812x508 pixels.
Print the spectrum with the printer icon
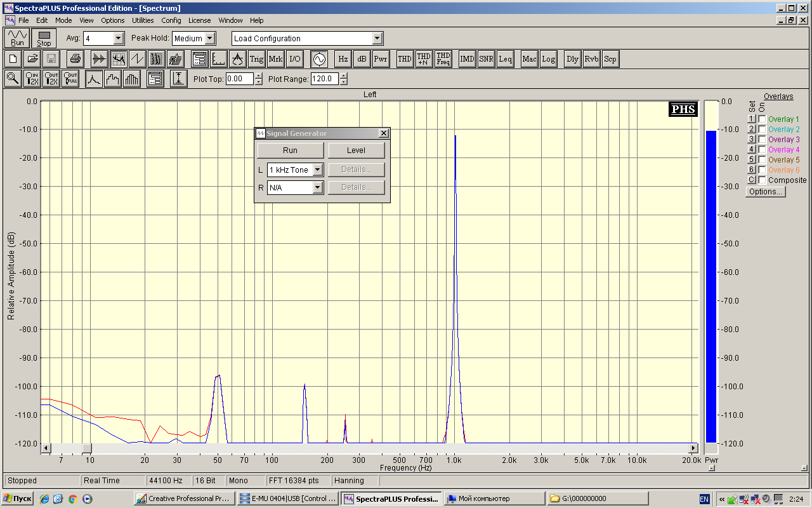point(75,59)
